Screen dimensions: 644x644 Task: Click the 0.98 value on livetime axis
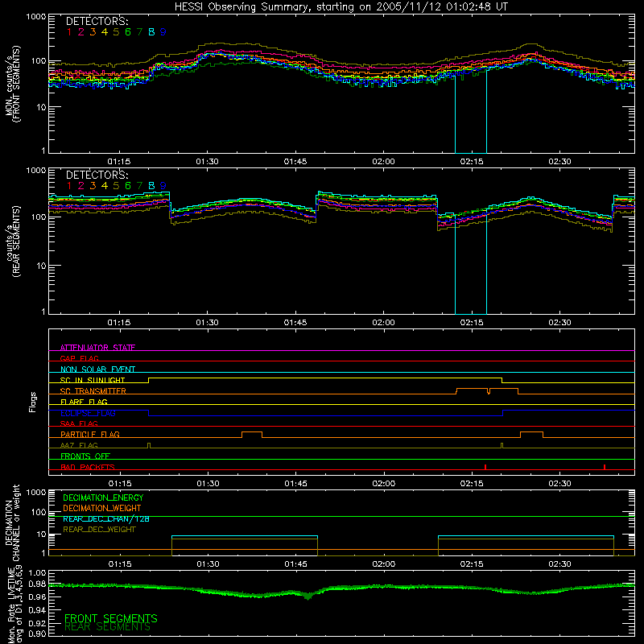click(37, 585)
